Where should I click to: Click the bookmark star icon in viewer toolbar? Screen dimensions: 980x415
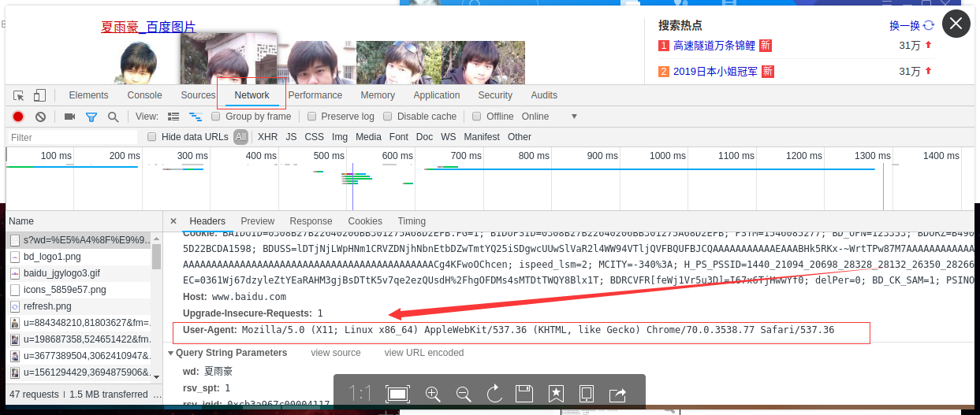(x=556, y=393)
